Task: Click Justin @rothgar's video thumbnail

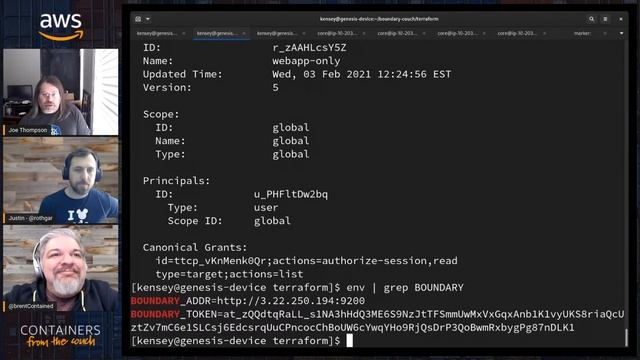Action: (61, 180)
